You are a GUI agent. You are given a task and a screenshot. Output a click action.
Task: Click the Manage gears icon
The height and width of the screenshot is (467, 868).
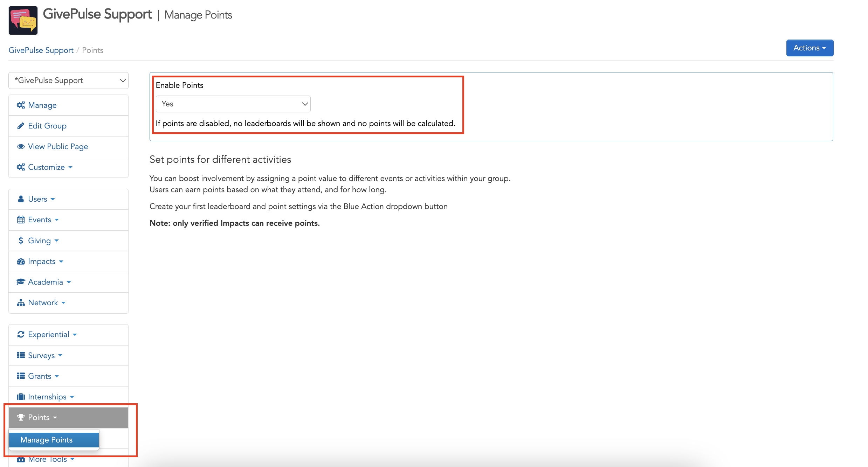(21, 105)
